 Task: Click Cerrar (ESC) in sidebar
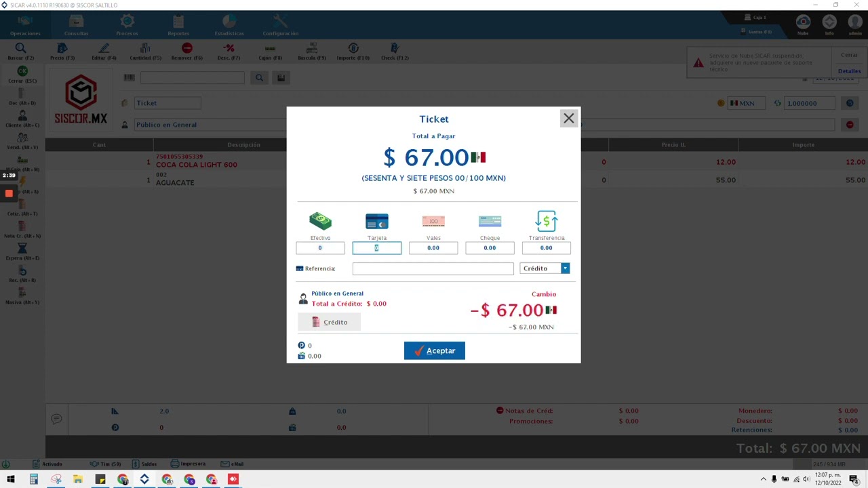22,75
